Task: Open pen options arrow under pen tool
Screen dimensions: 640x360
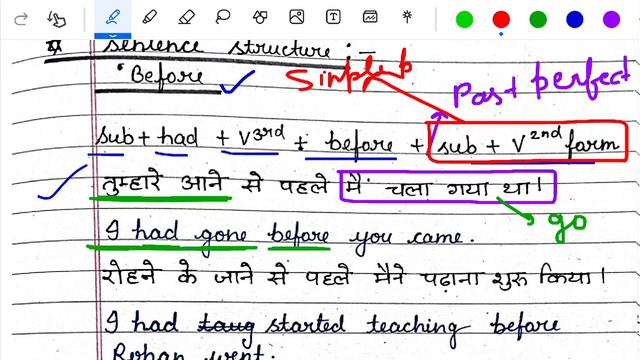Action: coord(113,36)
